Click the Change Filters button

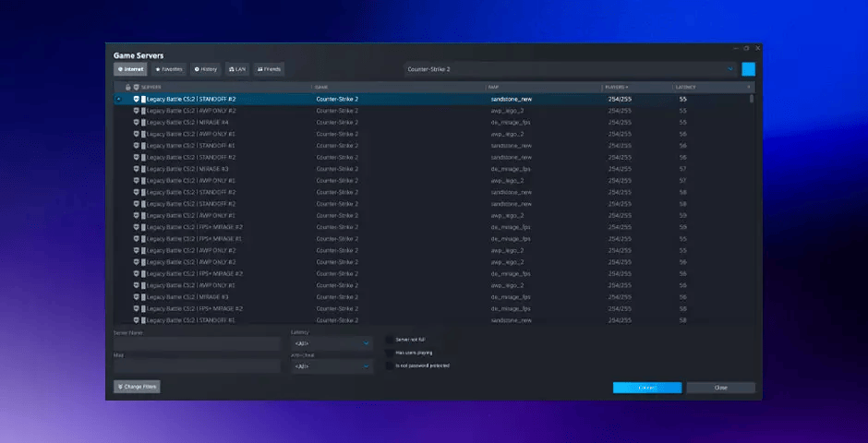(x=138, y=387)
